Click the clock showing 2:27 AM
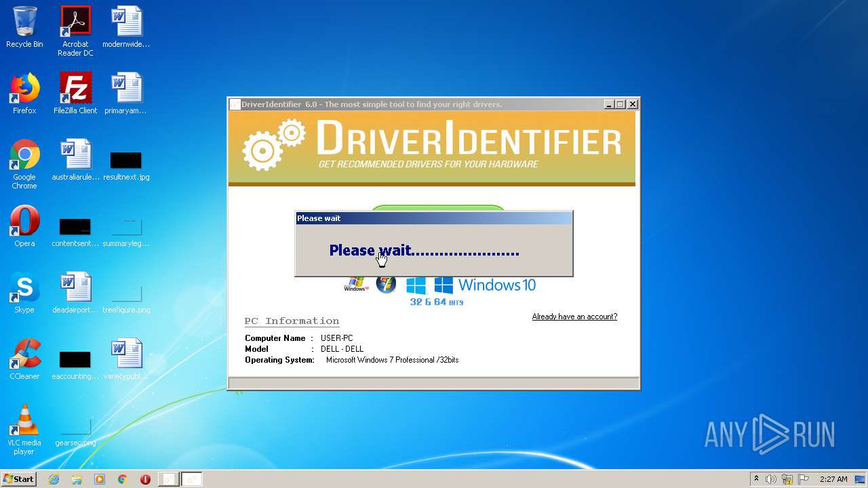The image size is (868, 488). (x=833, y=479)
